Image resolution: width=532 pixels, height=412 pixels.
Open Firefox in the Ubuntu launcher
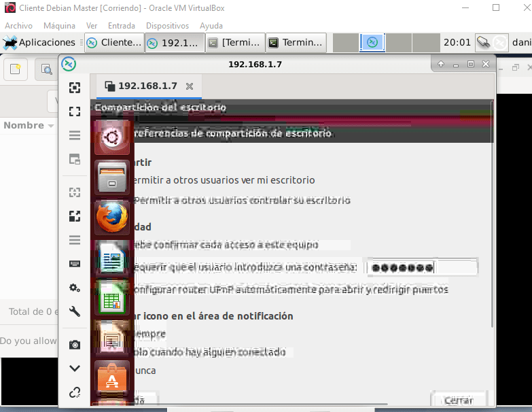(111, 218)
